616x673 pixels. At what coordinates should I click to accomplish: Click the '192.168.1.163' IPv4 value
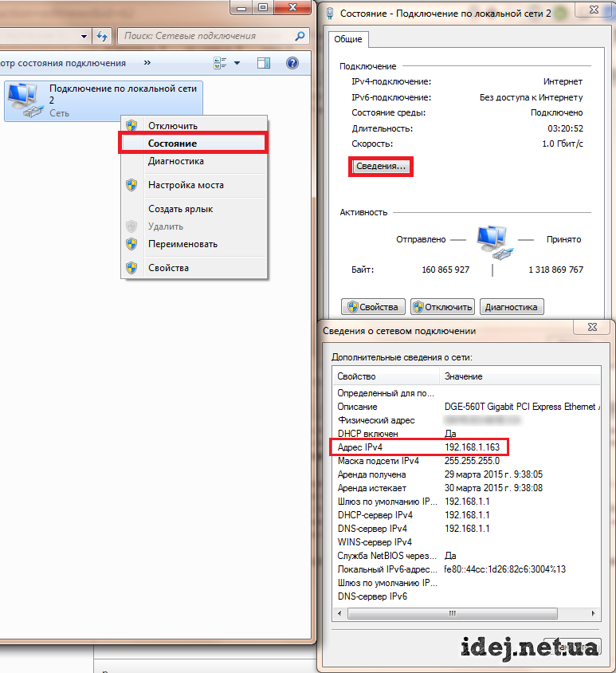472,447
